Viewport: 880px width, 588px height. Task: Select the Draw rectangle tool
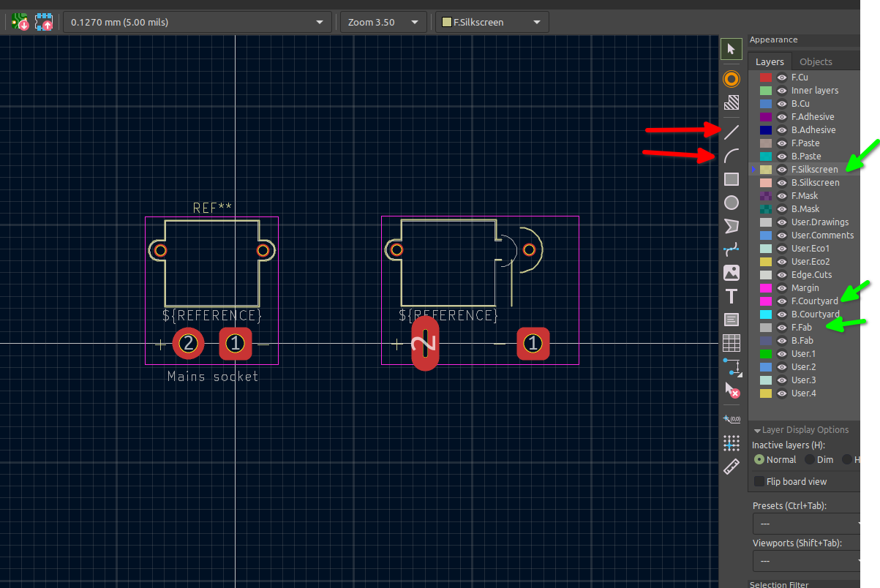click(731, 179)
